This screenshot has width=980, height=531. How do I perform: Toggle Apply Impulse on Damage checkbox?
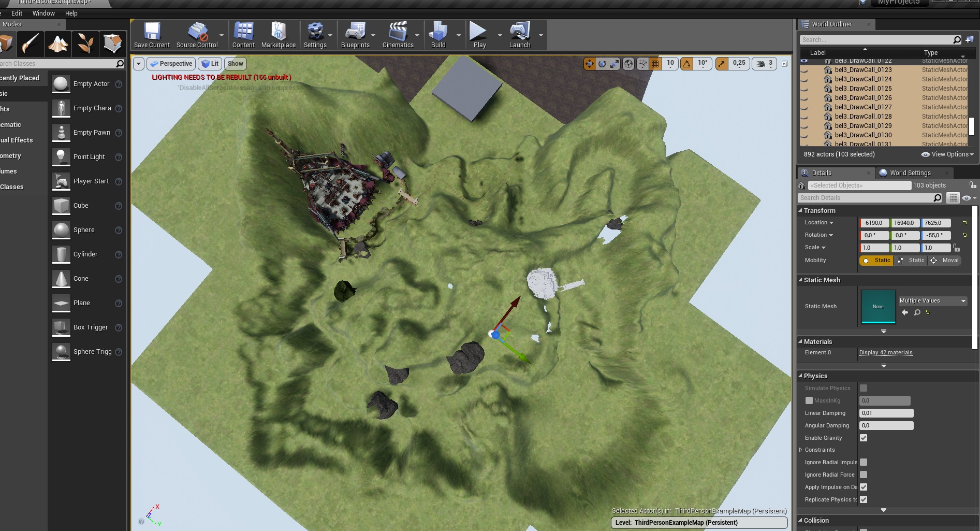coord(864,487)
